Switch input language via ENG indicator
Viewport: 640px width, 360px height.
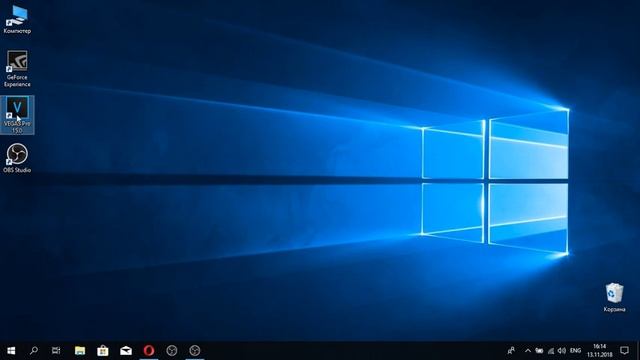click(x=576, y=351)
